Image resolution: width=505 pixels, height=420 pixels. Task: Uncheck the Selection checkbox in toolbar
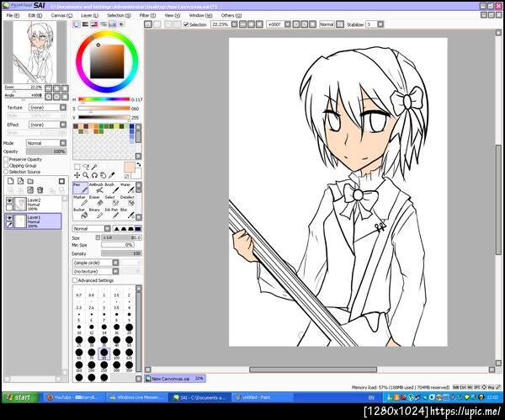(x=186, y=24)
